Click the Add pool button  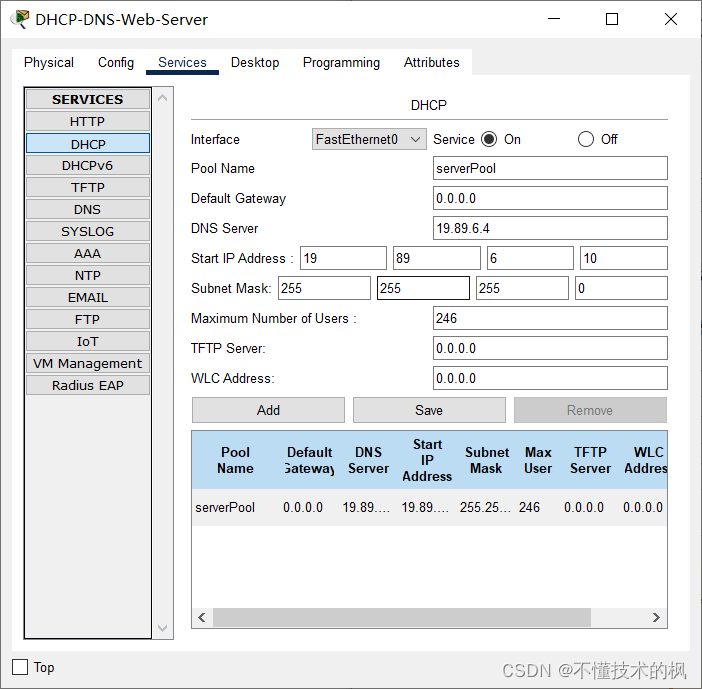point(268,410)
